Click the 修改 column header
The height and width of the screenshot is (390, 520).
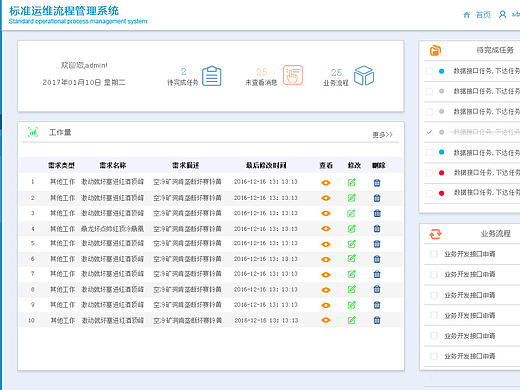354,165
